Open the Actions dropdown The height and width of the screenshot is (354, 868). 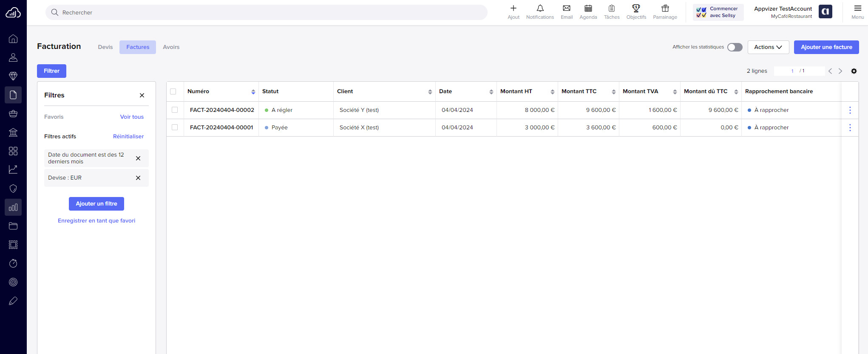[x=768, y=47]
